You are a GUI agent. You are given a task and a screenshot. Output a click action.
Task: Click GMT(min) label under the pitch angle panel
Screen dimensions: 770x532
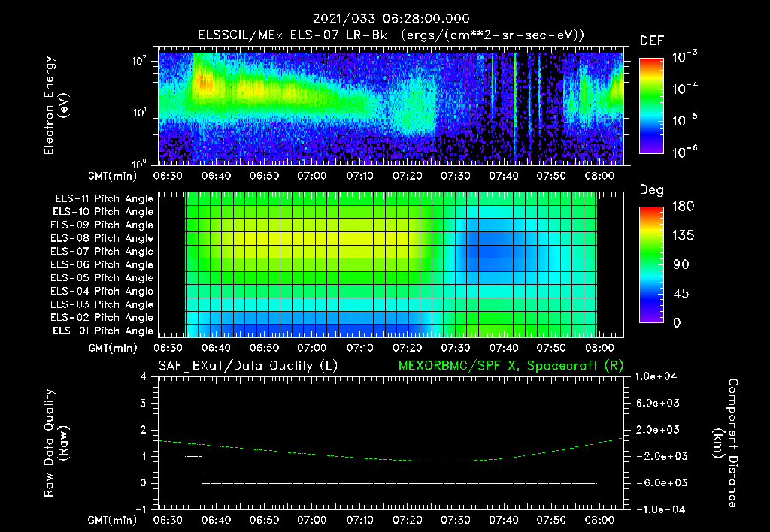click(x=113, y=348)
